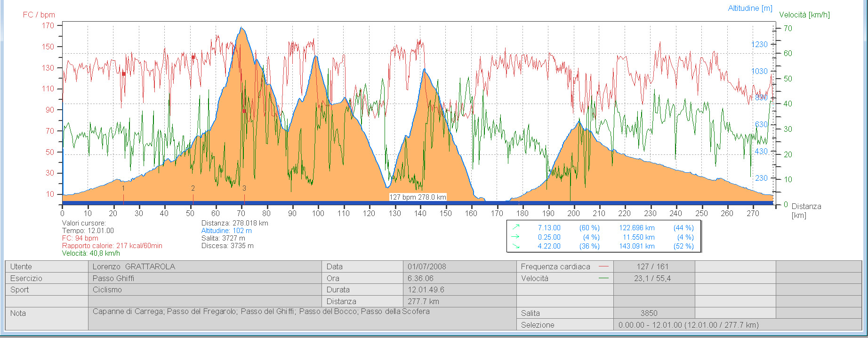Click the 'Altitudine: 102 m' cursor value
This screenshot has height=338, width=868.
click(x=226, y=231)
